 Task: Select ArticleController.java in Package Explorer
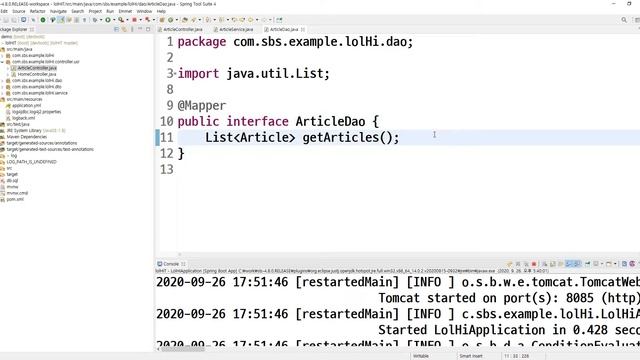point(37,68)
